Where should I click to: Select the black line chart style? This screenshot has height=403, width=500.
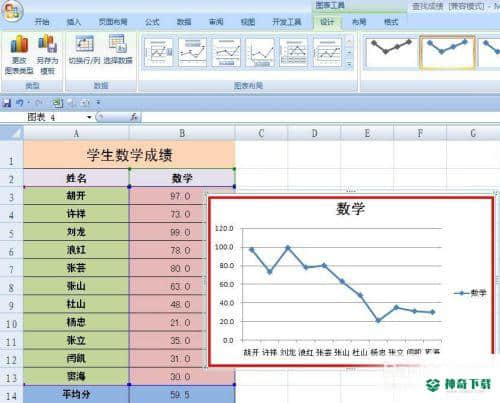click(390, 52)
